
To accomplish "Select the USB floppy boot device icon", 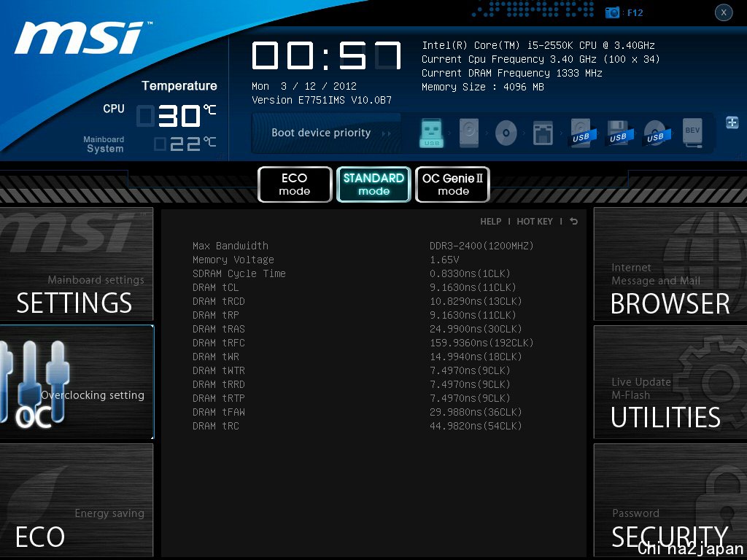I will pyautogui.click(x=618, y=133).
